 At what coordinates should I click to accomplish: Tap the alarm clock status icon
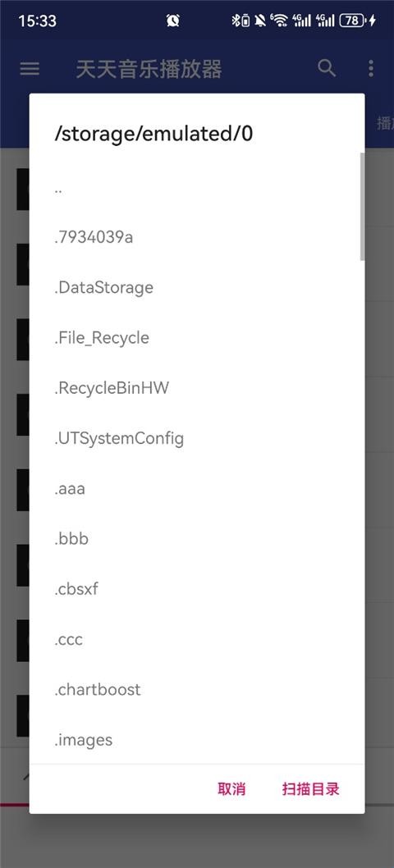pyautogui.click(x=173, y=21)
